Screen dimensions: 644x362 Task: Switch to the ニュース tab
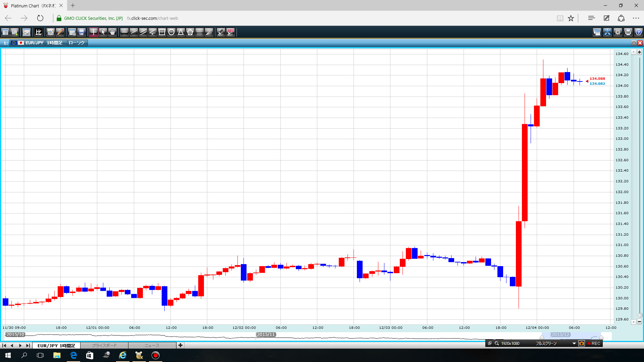pos(152,345)
